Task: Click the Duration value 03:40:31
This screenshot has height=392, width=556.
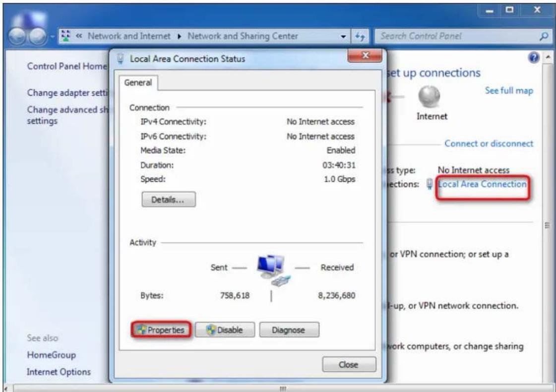Action: tap(339, 165)
